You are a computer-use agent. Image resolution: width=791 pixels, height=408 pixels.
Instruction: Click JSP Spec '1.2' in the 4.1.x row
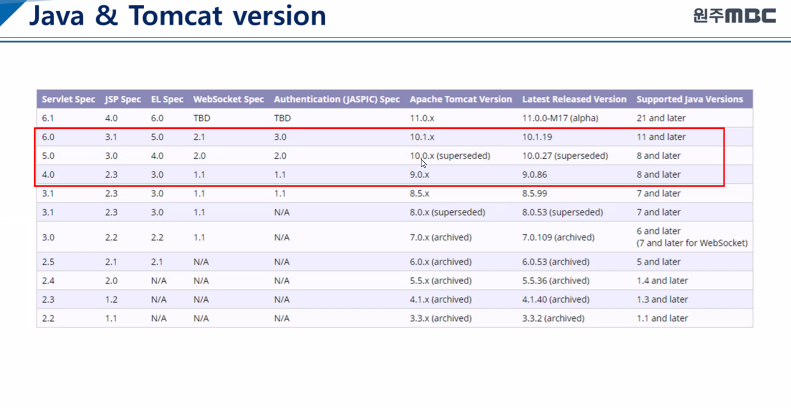pyautogui.click(x=111, y=300)
